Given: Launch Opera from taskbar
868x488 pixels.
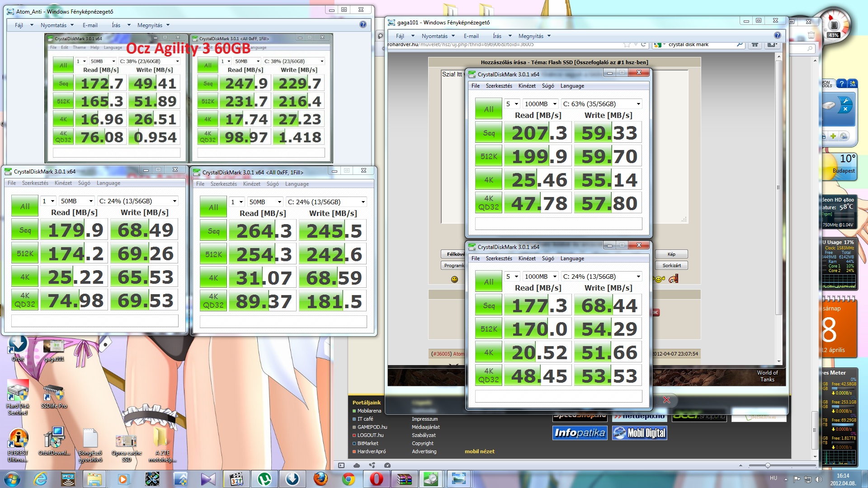Looking at the screenshot, I should [x=377, y=479].
